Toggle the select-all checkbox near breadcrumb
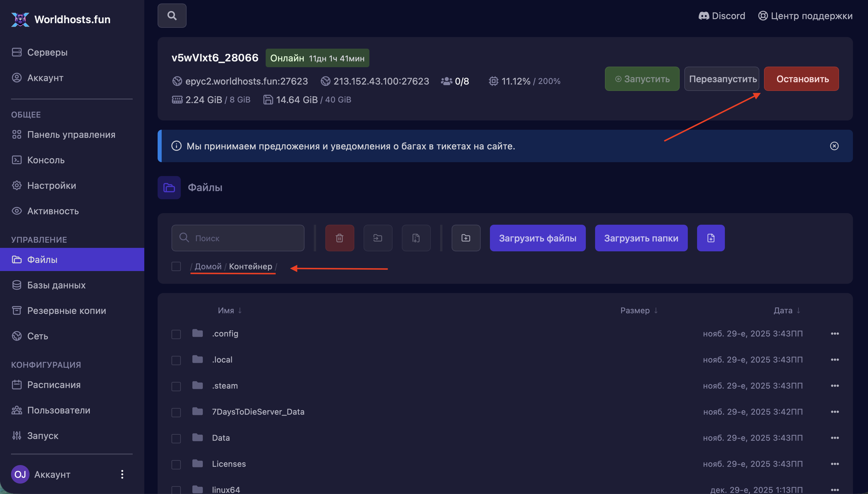Image resolution: width=868 pixels, height=494 pixels. 176,266
